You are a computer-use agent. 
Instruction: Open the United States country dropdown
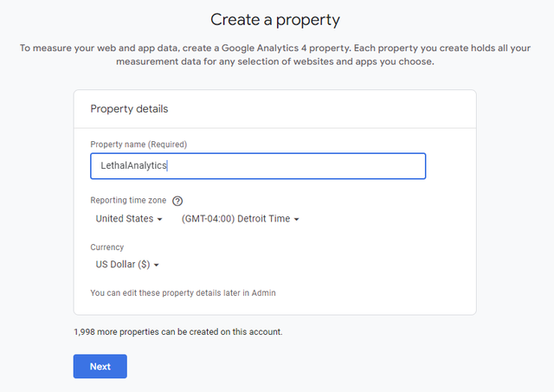pyautogui.click(x=129, y=219)
